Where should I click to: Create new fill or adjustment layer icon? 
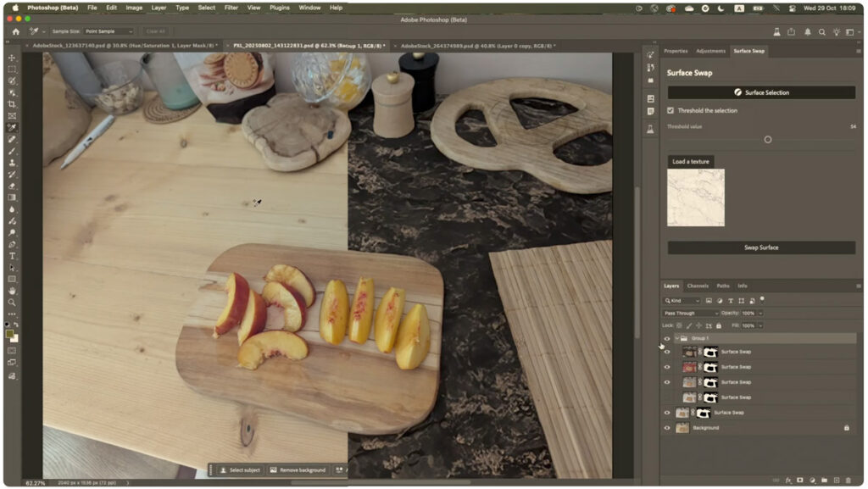pos(813,481)
